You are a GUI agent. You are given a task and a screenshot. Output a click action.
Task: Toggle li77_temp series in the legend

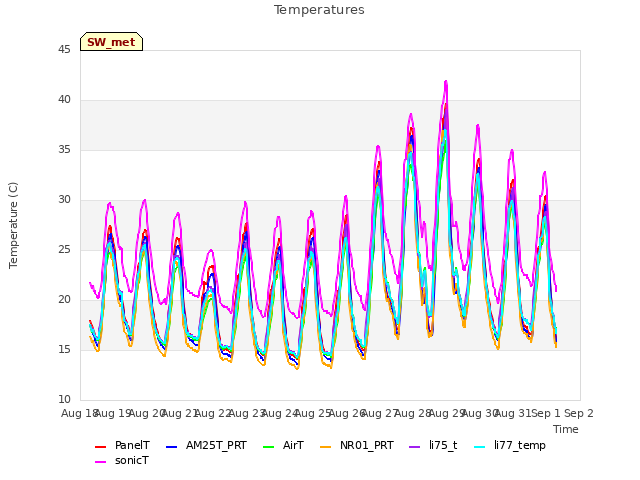(510, 445)
